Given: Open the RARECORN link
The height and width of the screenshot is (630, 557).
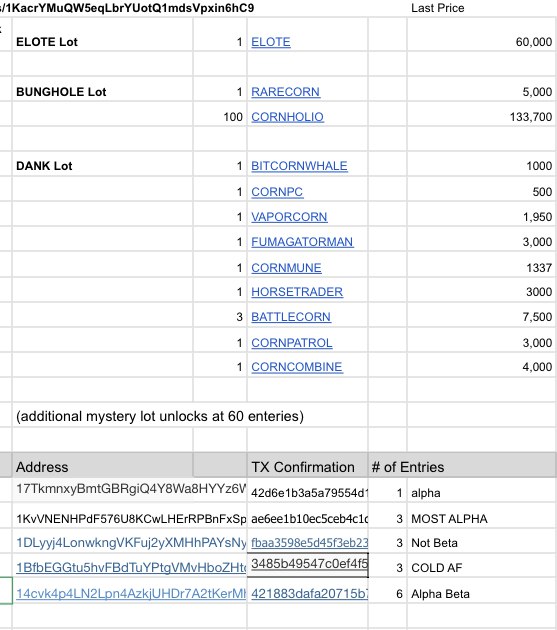Looking at the screenshot, I should 285,92.
